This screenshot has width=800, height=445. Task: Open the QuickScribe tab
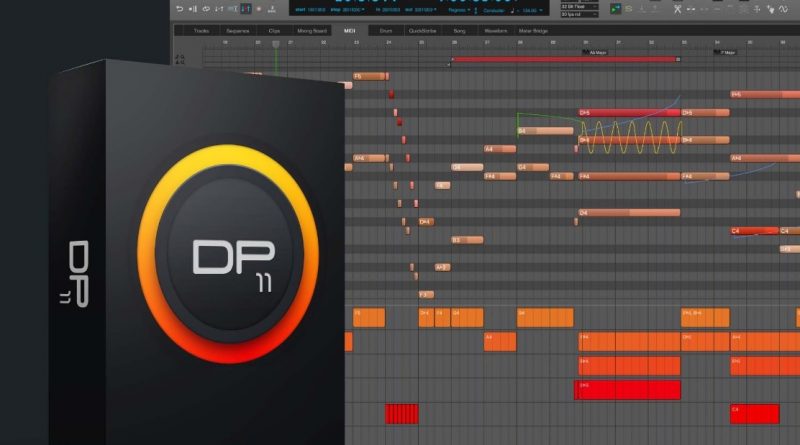point(422,31)
